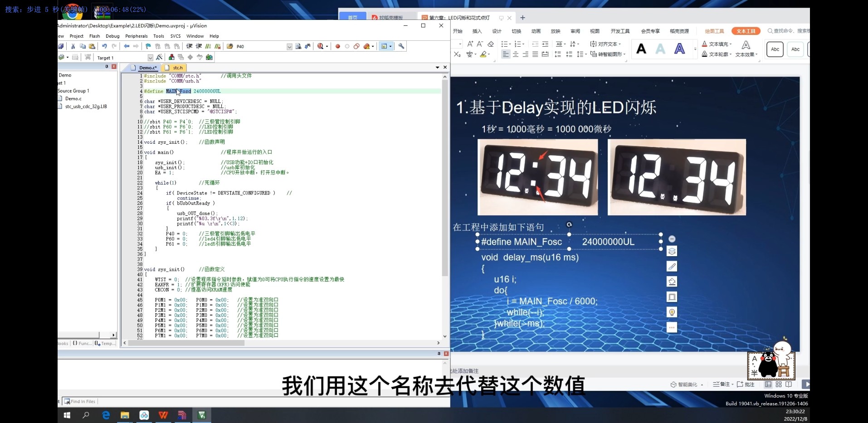The height and width of the screenshot is (423, 868).
Task: Apply purple outlined A text style
Action: coord(680,49)
